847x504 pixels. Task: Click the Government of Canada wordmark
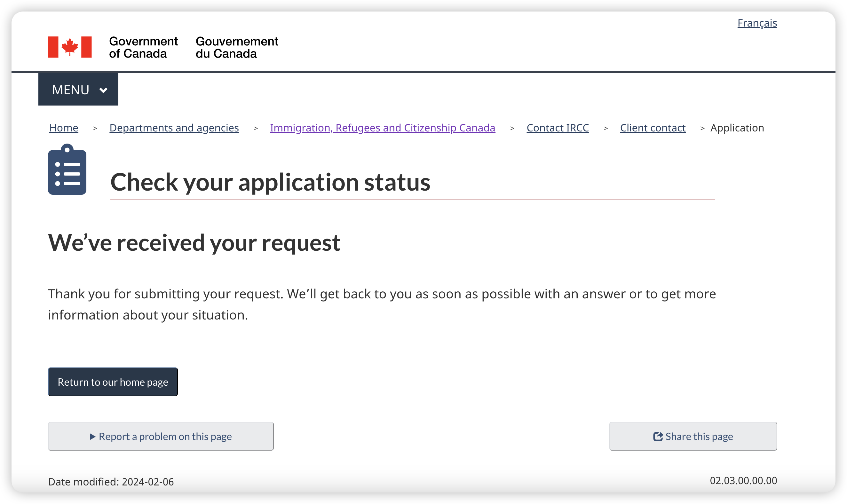pos(143,47)
